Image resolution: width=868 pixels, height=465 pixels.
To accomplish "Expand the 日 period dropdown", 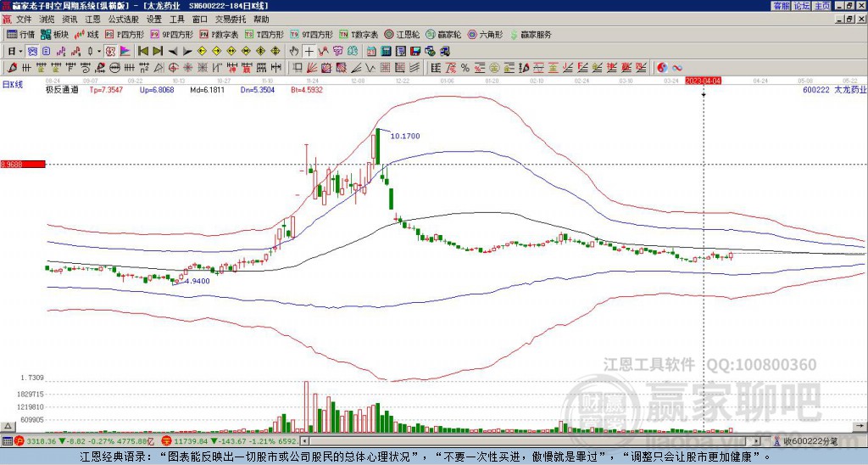I will 20,51.
